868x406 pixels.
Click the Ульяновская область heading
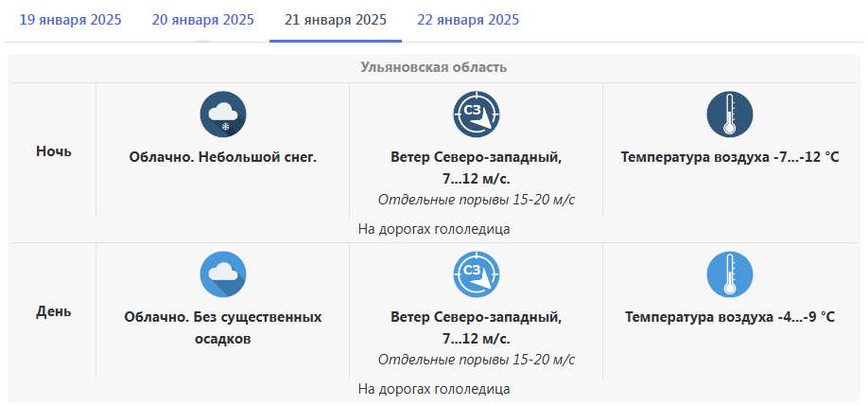point(434,68)
